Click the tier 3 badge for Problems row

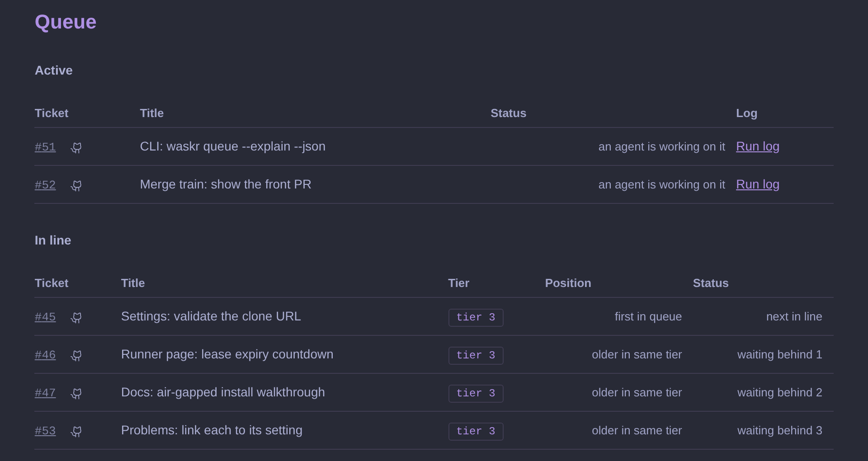click(x=476, y=431)
